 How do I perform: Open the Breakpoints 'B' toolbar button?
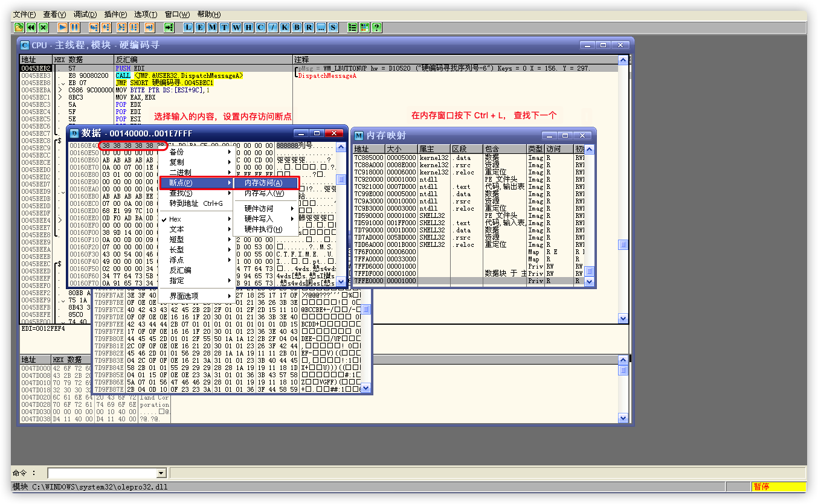(297, 27)
